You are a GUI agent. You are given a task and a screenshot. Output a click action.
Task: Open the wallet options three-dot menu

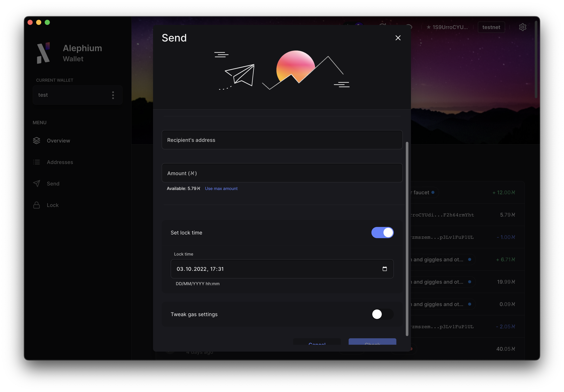pyautogui.click(x=113, y=95)
